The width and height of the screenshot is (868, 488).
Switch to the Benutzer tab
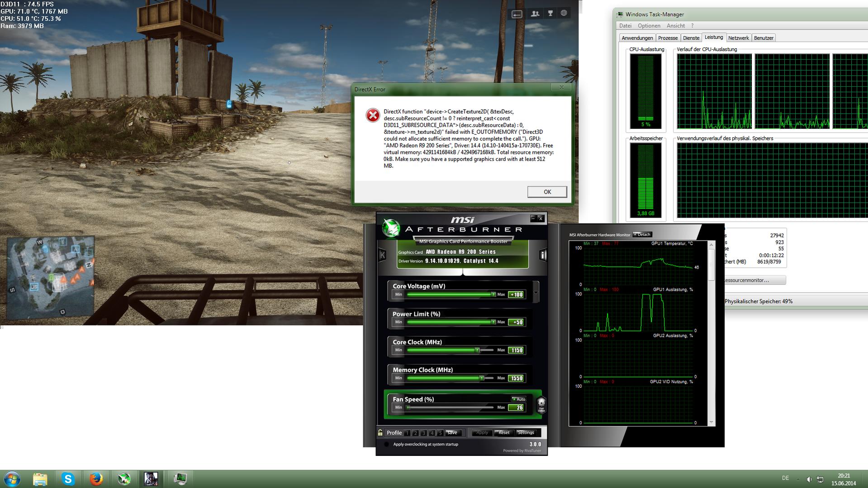[x=764, y=38]
